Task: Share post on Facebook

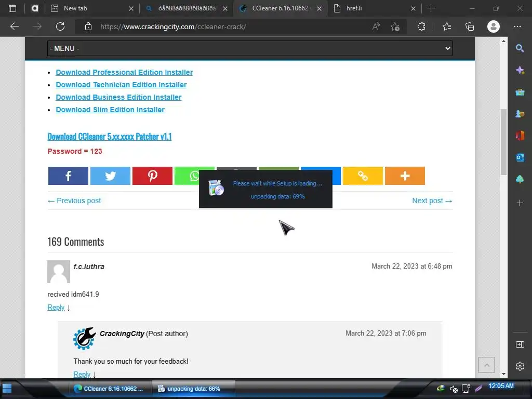Action: pos(68,176)
